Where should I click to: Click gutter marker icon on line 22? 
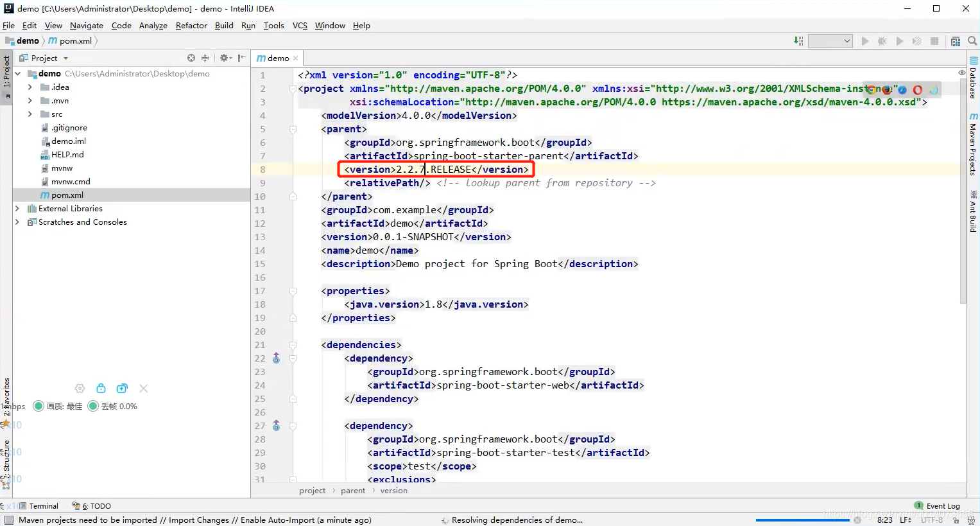(x=277, y=358)
